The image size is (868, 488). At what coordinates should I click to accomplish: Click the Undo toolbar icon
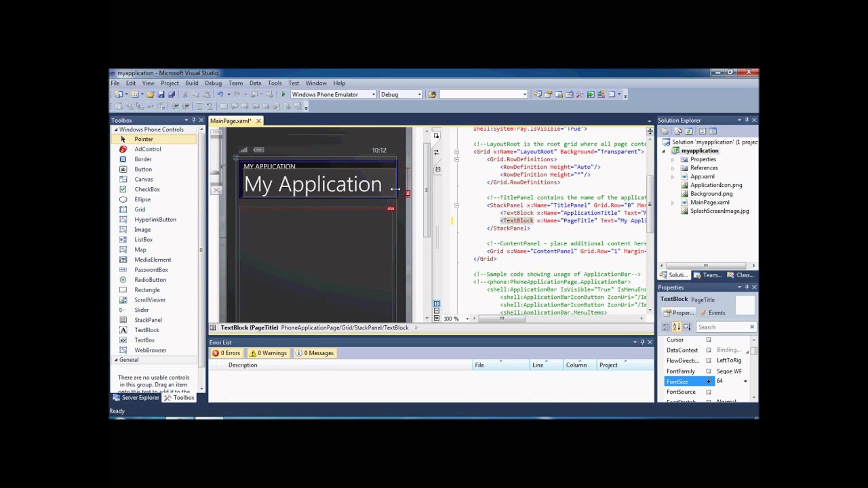220,94
